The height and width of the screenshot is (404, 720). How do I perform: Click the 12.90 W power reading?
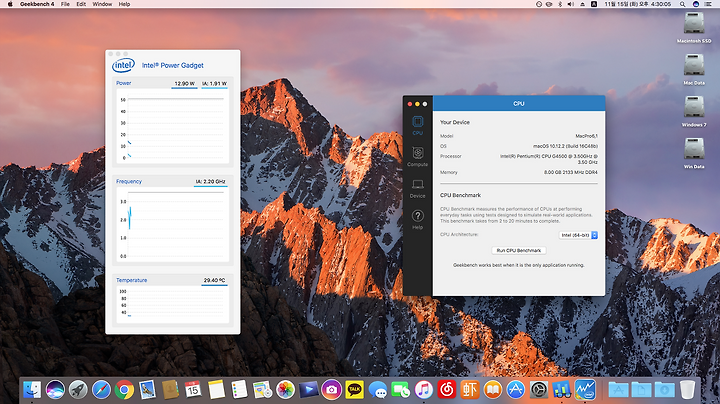[185, 84]
